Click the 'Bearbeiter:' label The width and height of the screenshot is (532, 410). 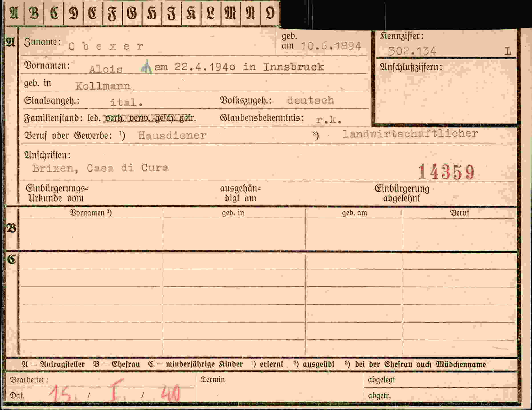29,380
